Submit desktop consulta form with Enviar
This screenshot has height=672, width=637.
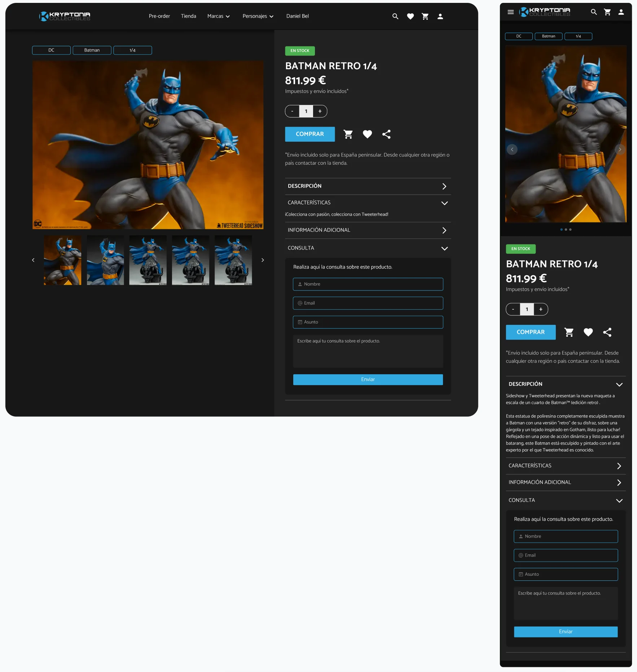[368, 380]
